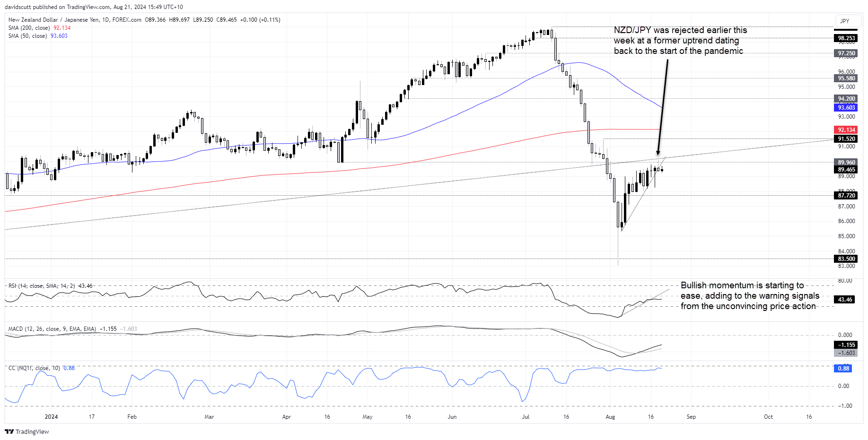
Task: Click the May label on the date axis
Action: pos(368,417)
